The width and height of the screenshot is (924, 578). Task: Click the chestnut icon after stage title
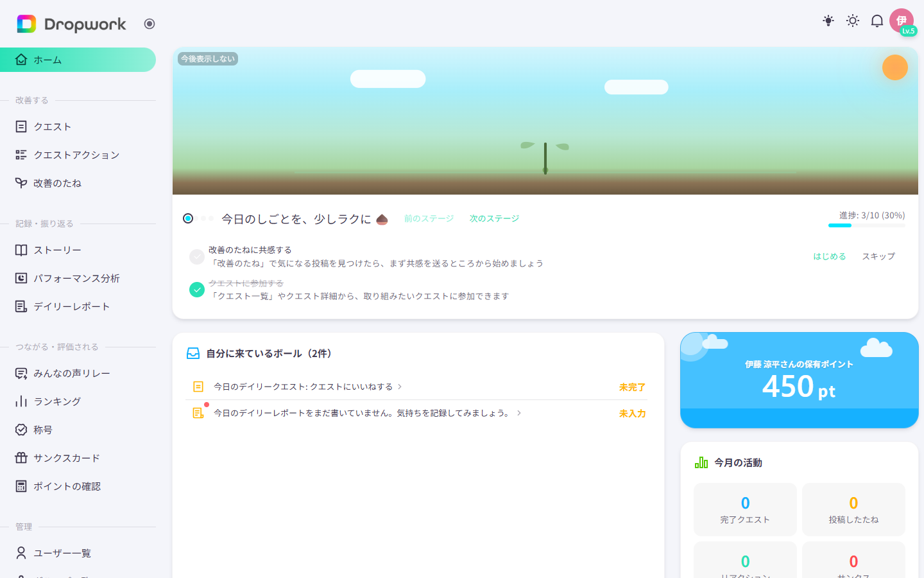pos(382,219)
